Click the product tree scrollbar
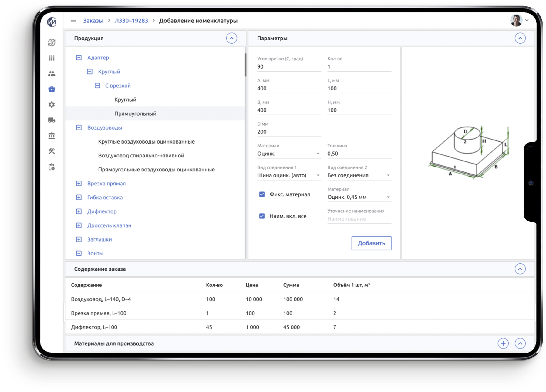 [x=245, y=65]
